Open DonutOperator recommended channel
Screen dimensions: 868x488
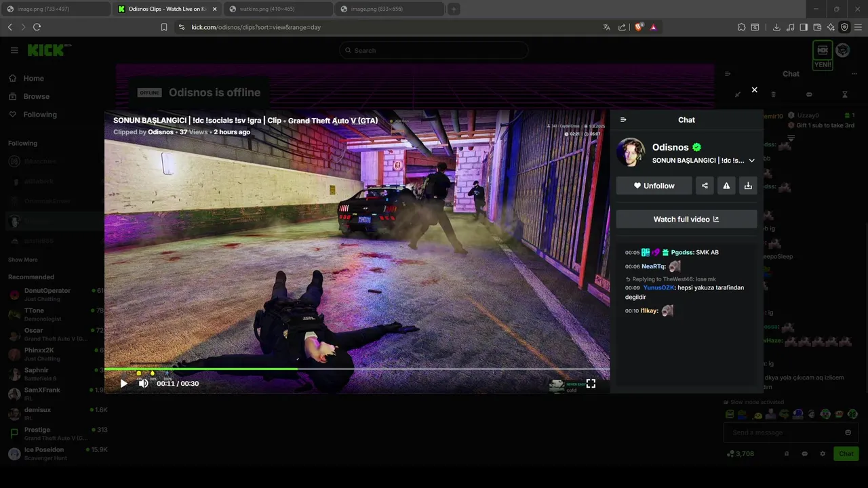(56, 294)
